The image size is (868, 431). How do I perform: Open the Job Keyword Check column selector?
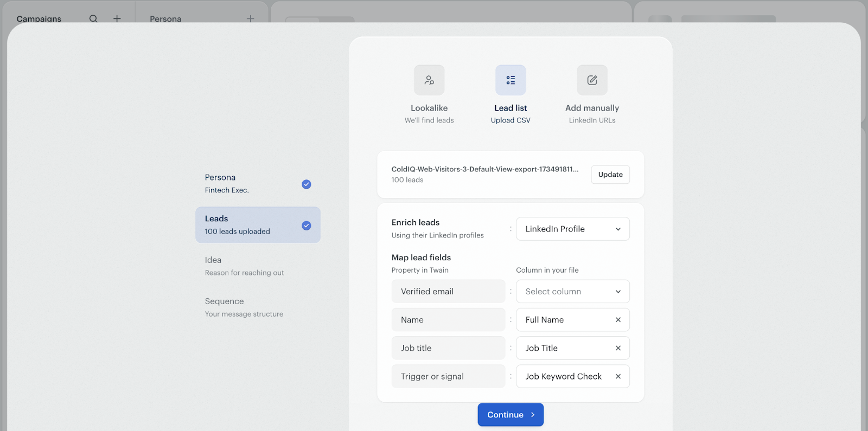564,376
